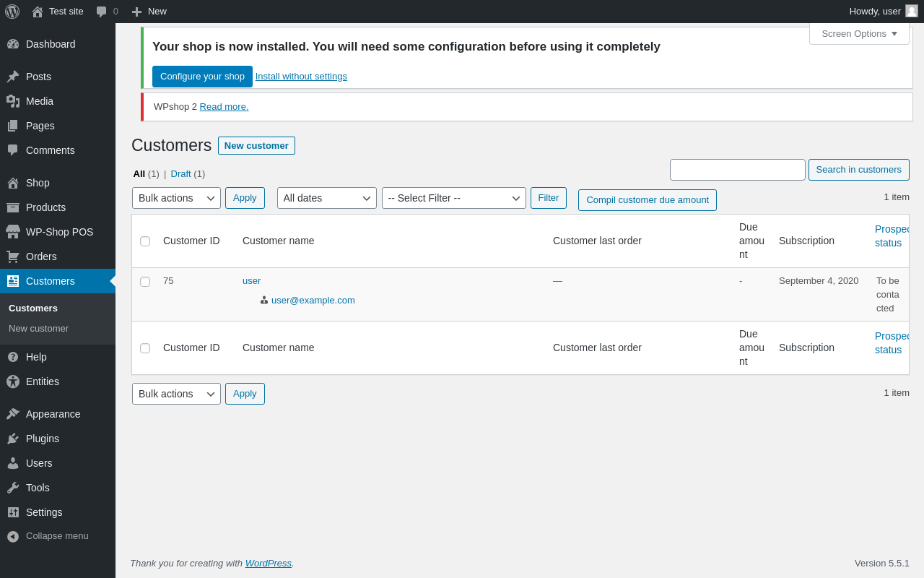Click the Howdy, user account text

point(875,12)
